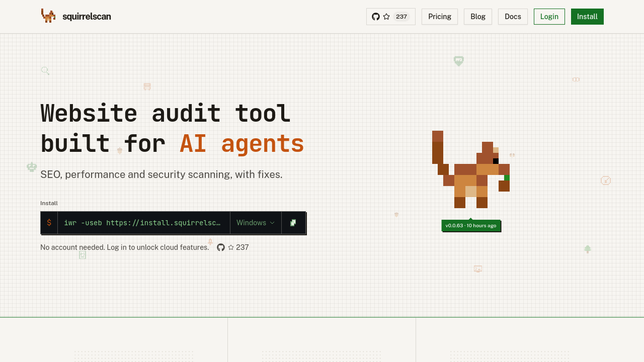
Task: Click the pixel squirrel mascot image
Action: coord(471,169)
